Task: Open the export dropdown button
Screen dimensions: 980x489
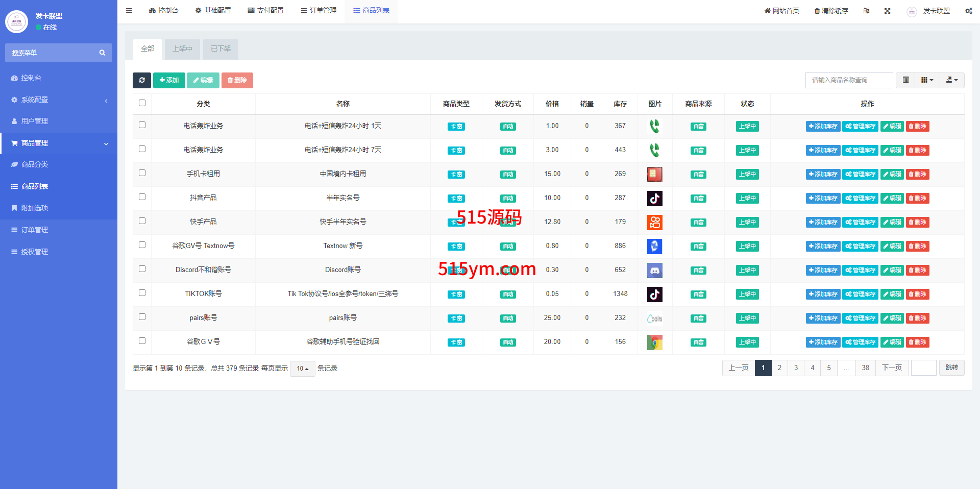Action: click(x=952, y=80)
